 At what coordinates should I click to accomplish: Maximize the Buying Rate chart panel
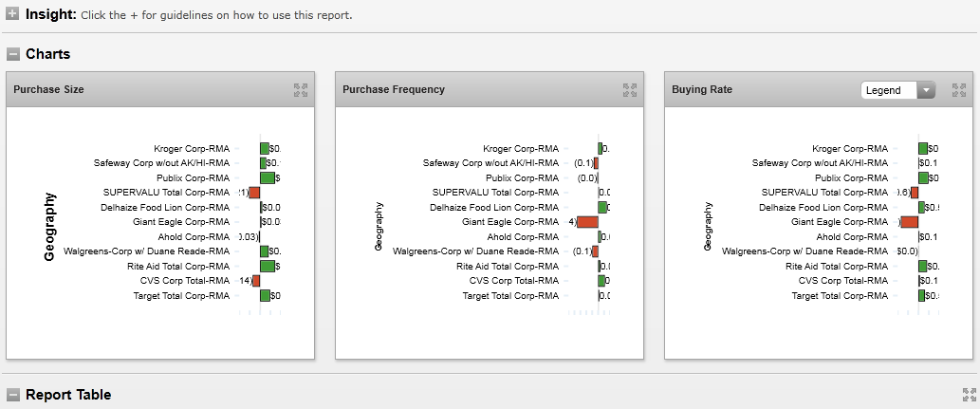958,90
